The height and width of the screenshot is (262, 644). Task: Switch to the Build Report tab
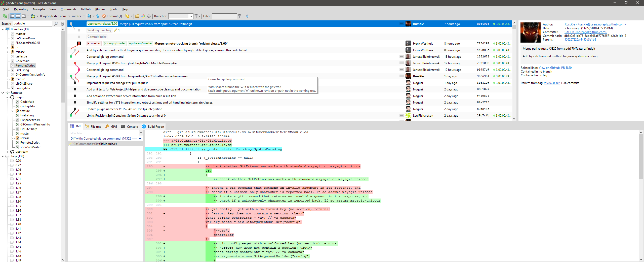(153, 127)
